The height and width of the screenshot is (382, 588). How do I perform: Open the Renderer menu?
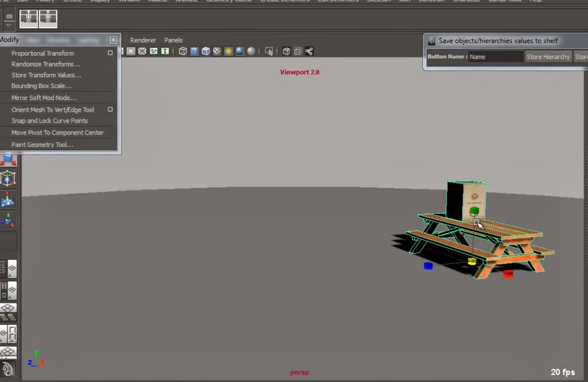[x=143, y=40]
